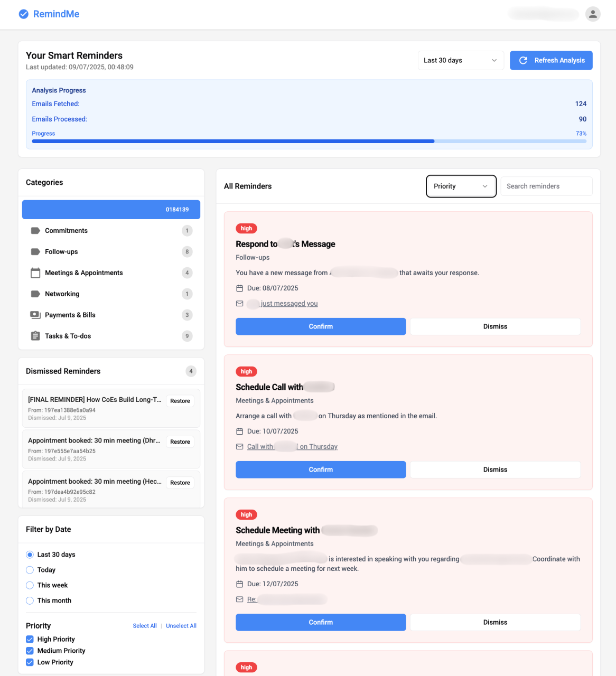Click the RemindMe brand title
Viewport: 616px width, 676px height.
tap(56, 14)
